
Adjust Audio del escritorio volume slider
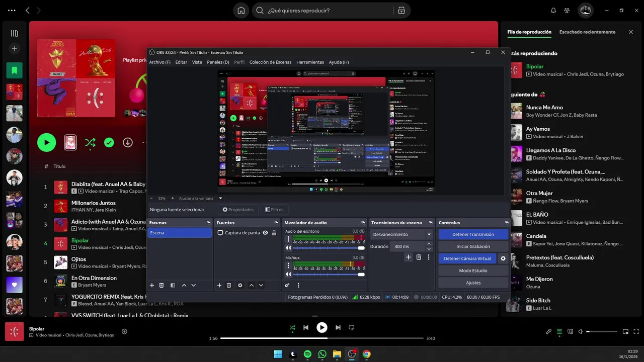(329, 248)
